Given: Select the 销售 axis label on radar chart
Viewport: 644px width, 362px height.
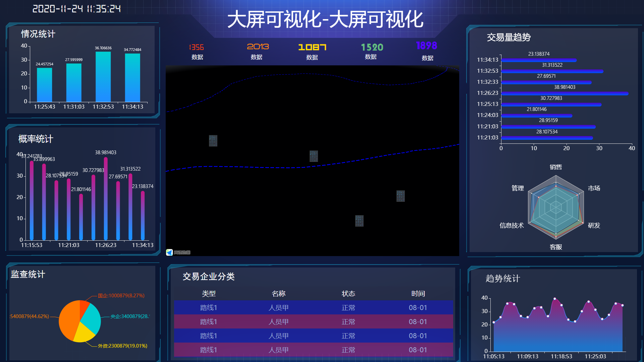Looking at the screenshot, I should 556,167.
